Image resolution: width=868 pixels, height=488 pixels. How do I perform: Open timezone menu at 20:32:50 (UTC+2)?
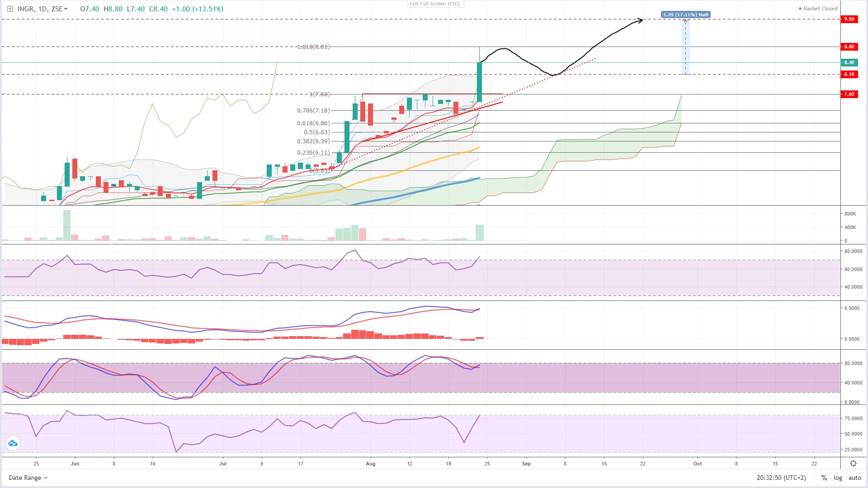[x=781, y=478]
